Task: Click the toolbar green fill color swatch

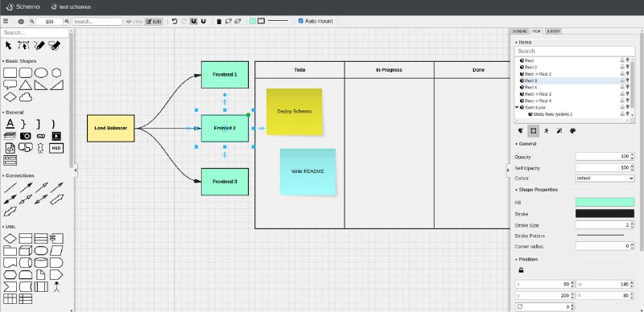Action: click(253, 21)
